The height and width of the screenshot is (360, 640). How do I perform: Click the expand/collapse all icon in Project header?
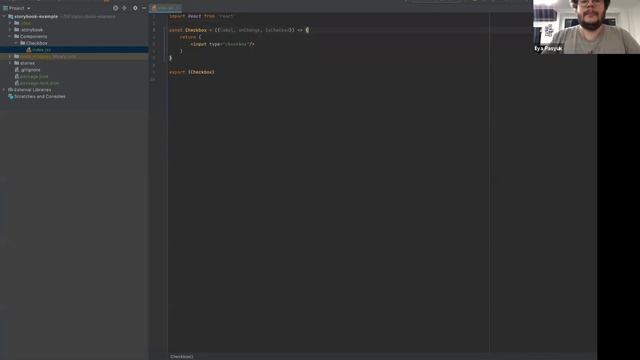point(124,8)
